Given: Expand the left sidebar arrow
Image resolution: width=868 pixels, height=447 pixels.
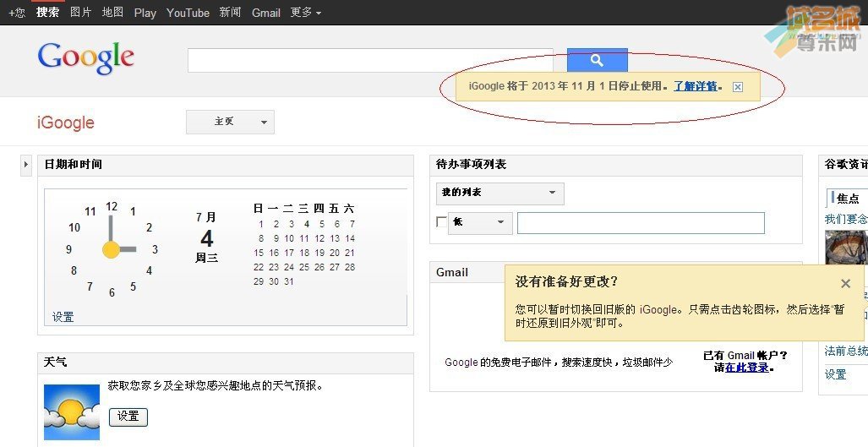Looking at the screenshot, I should pos(26,164).
